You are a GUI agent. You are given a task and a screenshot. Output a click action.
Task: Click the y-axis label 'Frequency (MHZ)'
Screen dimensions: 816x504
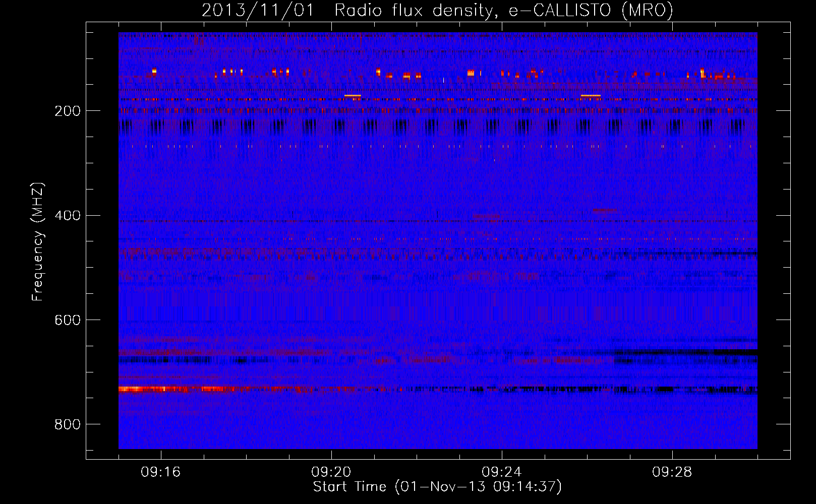(38, 242)
